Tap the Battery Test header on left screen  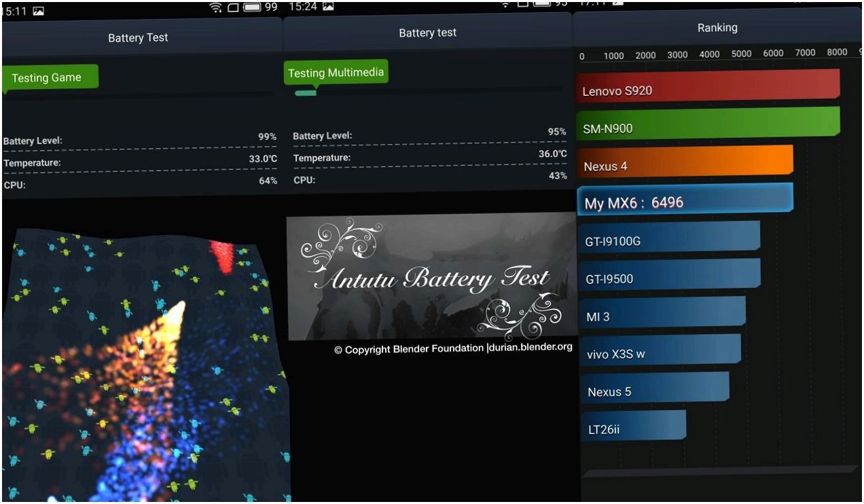coord(138,38)
